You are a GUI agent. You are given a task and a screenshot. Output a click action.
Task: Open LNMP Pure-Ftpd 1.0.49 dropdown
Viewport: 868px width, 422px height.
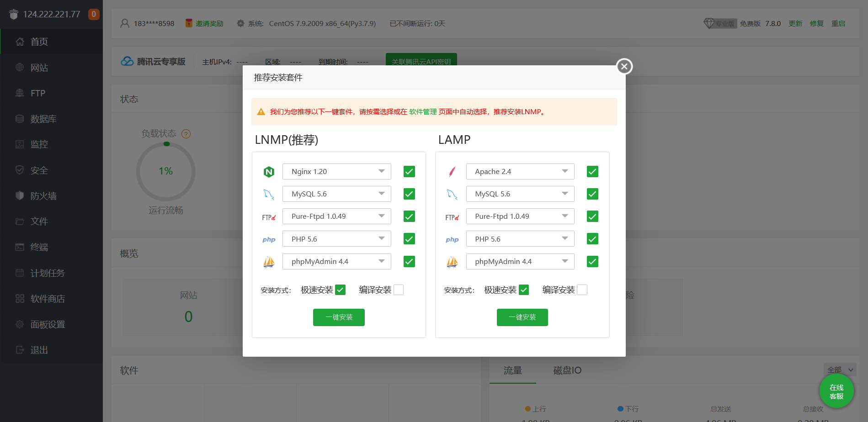click(x=337, y=216)
